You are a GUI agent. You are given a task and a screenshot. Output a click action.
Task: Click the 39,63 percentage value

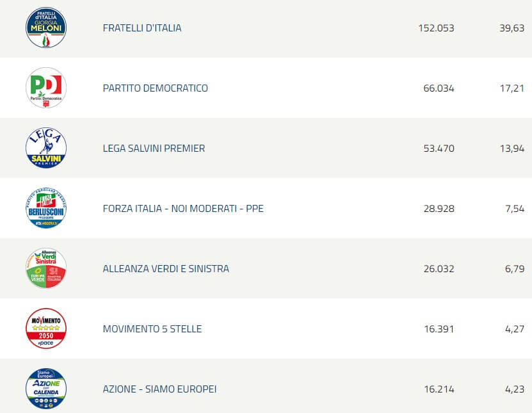pyautogui.click(x=512, y=28)
